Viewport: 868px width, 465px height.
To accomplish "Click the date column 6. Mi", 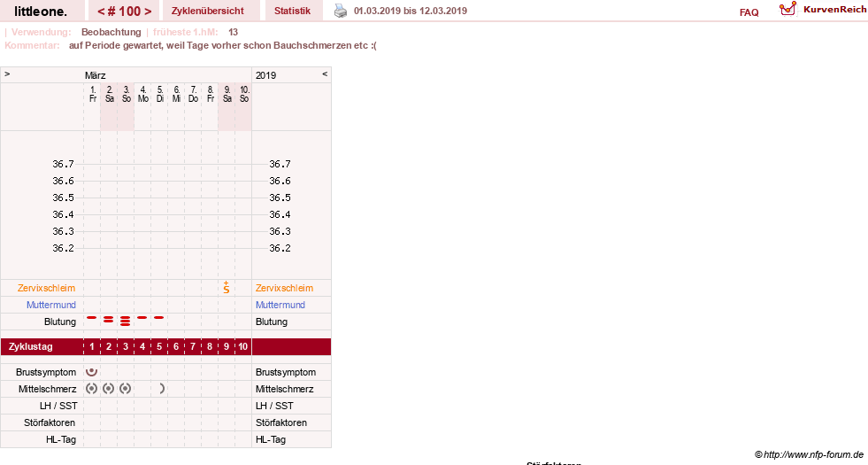I will (x=176, y=94).
